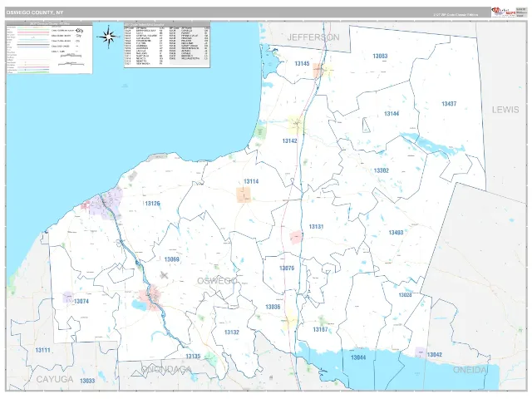Select ZIP code 13302 label
Image resolution: width=532 pixels, height=399 pixels.
tap(382, 170)
